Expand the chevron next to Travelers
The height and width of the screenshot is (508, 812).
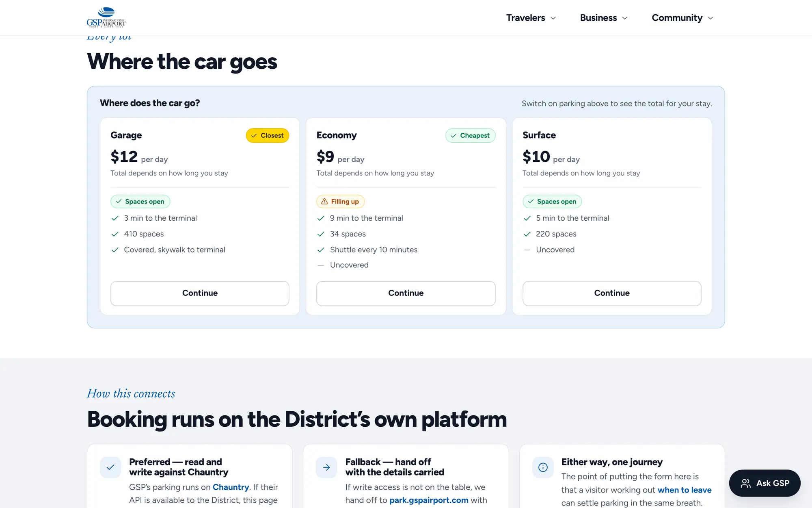pos(553,18)
